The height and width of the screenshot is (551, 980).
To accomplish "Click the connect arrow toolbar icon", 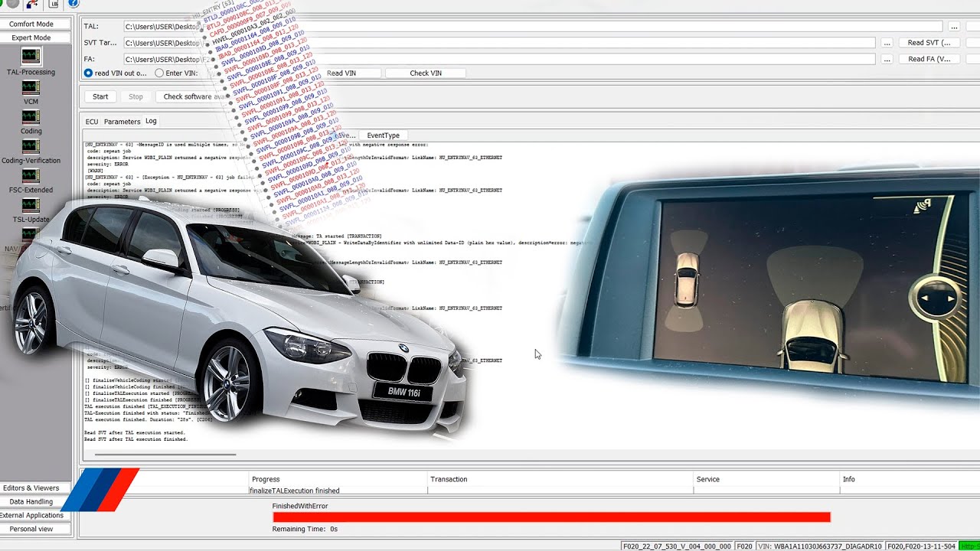I will tap(32, 4).
